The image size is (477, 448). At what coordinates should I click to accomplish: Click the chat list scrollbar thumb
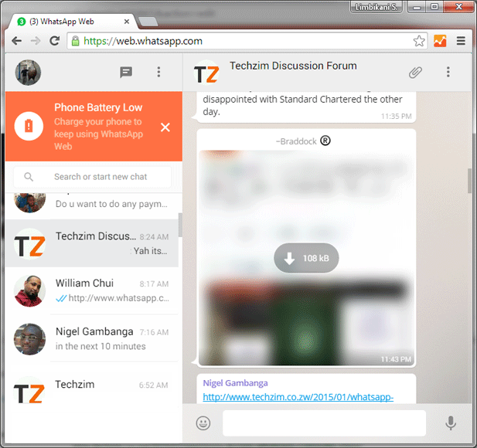click(x=180, y=225)
